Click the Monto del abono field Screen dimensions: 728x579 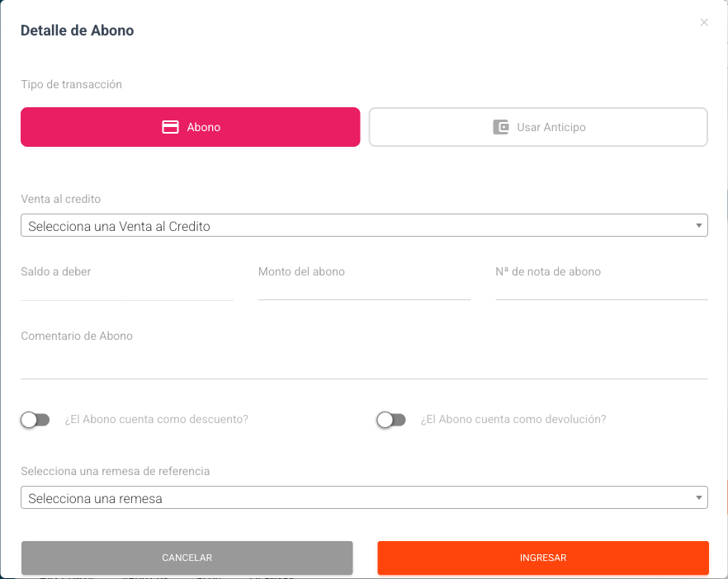[x=364, y=289]
